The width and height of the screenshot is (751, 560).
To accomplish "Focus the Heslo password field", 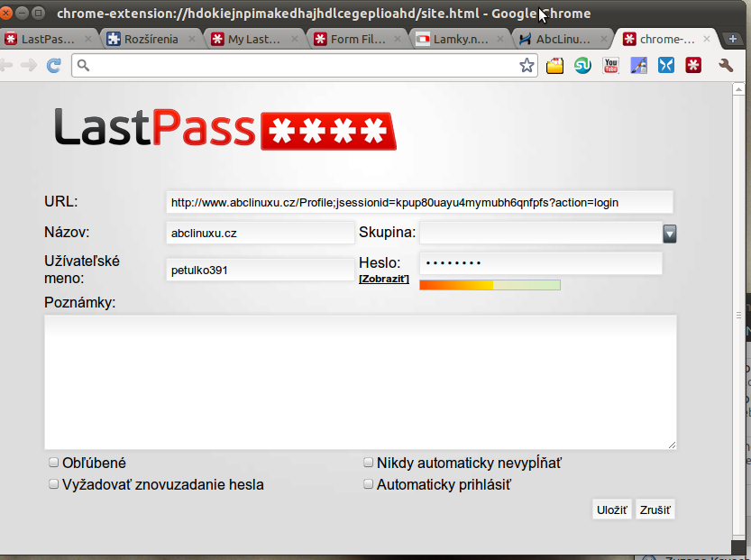I will pyautogui.click(x=541, y=263).
